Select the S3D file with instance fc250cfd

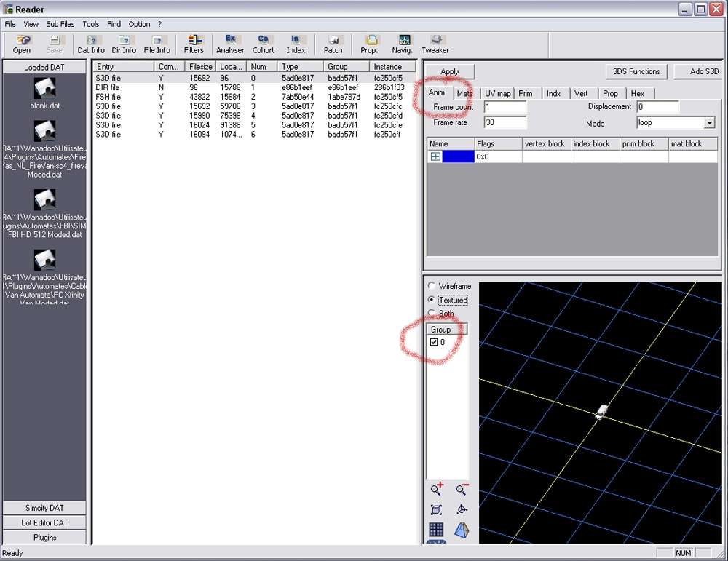(254, 116)
